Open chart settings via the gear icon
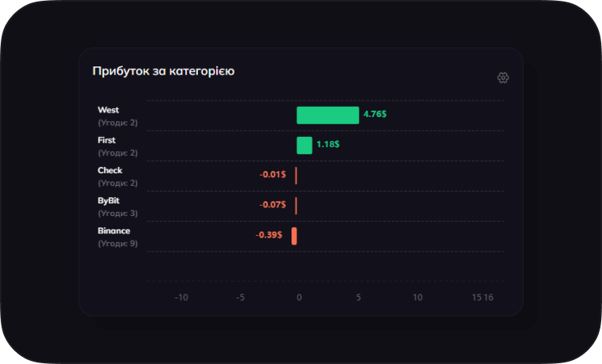The image size is (602, 364). [503, 78]
